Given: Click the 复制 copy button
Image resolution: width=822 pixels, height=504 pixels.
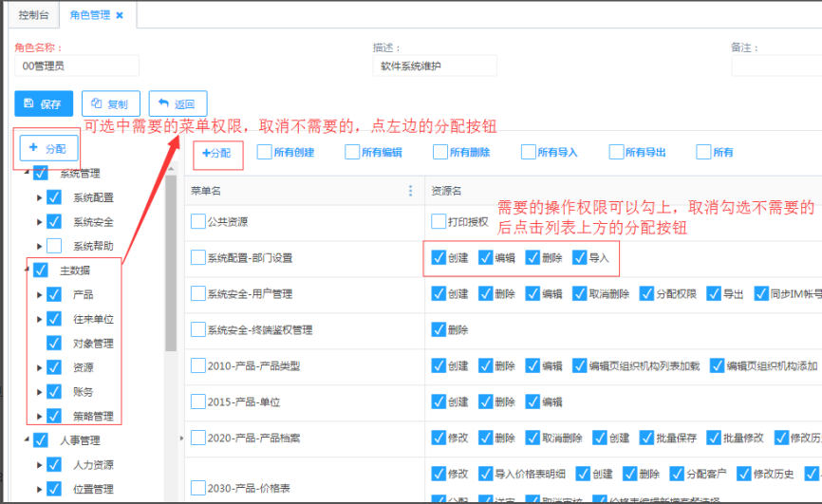Looking at the screenshot, I should pos(111,104).
